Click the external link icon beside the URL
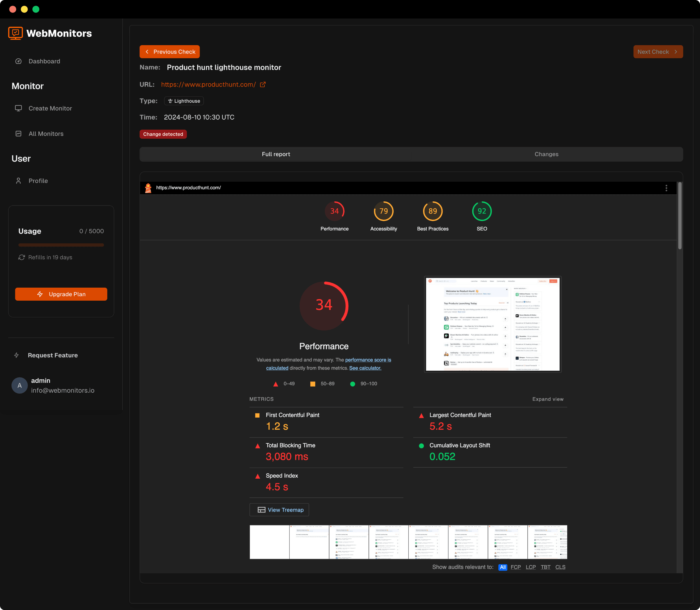The width and height of the screenshot is (700, 610). 262,84
